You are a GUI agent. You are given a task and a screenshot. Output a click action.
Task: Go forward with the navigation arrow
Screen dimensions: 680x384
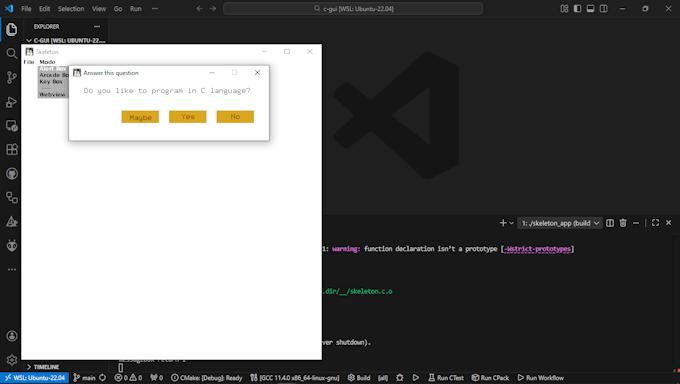click(x=212, y=9)
